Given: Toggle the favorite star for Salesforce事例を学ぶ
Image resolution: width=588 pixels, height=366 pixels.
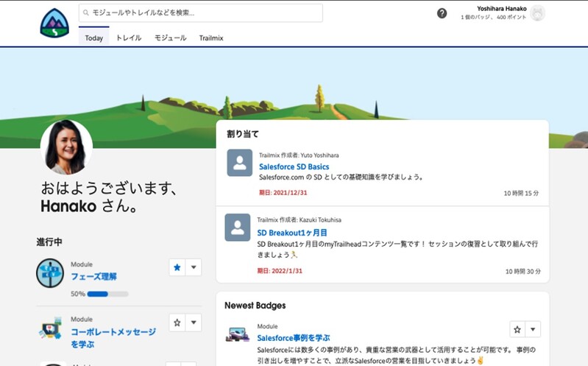Looking at the screenshot, I should [x=517, y=329].
